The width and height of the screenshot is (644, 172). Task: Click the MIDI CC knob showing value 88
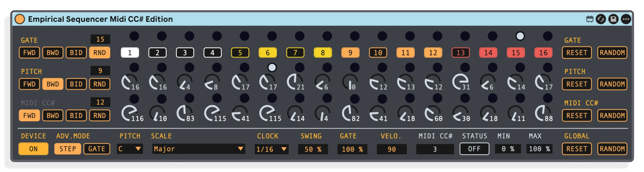click(x=543, y=113)
